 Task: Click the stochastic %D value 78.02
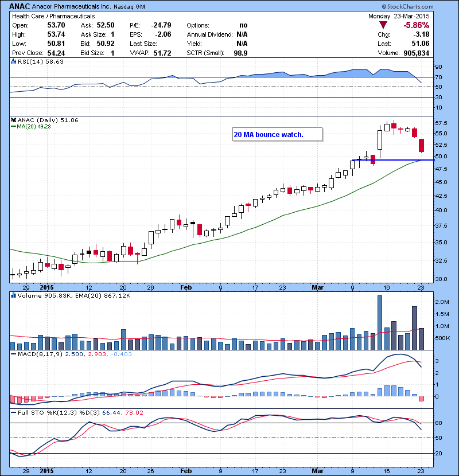click(134, 412)
